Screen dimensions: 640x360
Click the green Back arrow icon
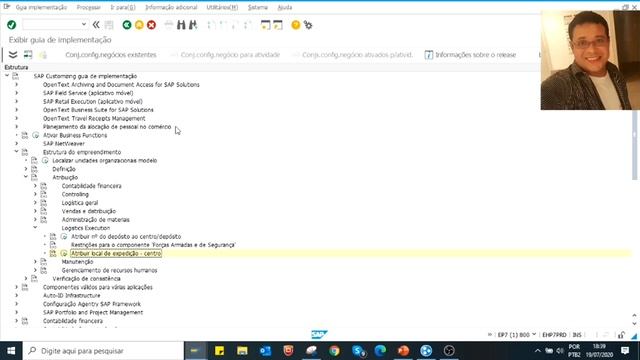pyautogui.click(x=127, y=25)
